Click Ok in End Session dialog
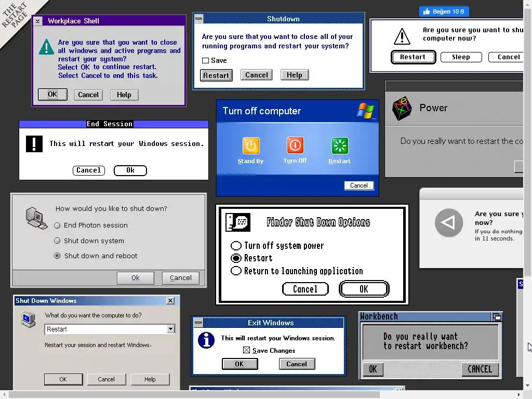 pyautogui.click(x=130, y=170)
